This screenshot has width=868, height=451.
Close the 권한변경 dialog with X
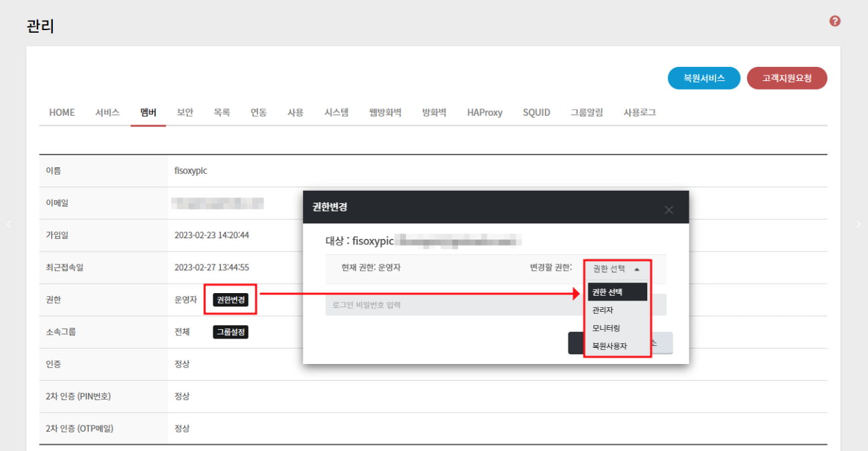669,210
